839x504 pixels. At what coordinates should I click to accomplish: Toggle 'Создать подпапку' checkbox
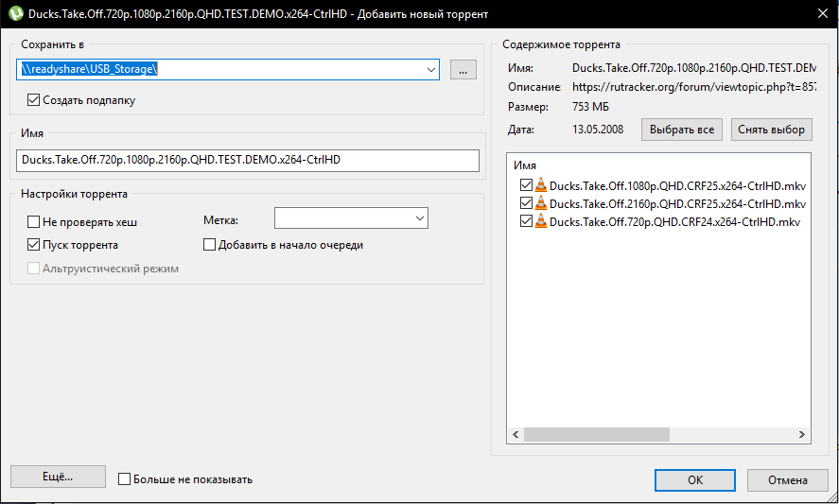[35, 99]
